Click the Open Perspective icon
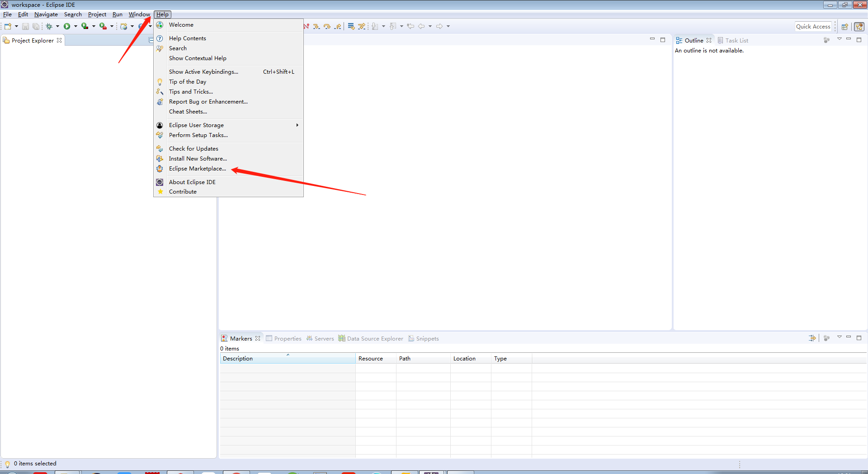 [844, 27]
